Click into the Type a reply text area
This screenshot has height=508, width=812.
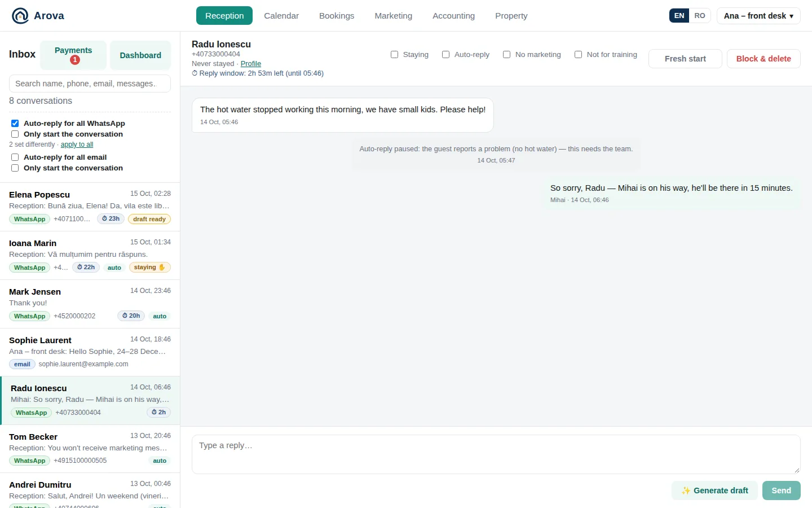point(496,454)
